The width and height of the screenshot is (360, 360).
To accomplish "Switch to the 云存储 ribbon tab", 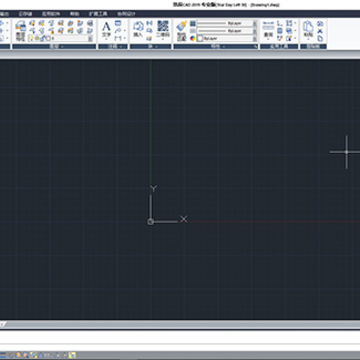I will coord(24,14).
